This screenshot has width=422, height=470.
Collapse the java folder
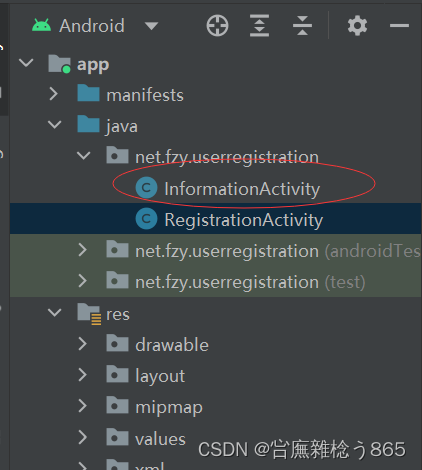(x=55, y=125)
